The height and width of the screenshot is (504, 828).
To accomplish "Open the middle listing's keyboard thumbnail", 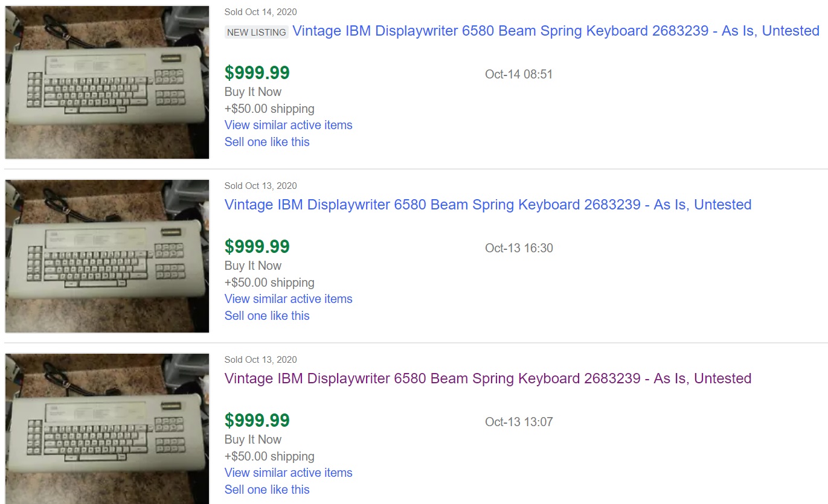I will [x=107, y=256].
